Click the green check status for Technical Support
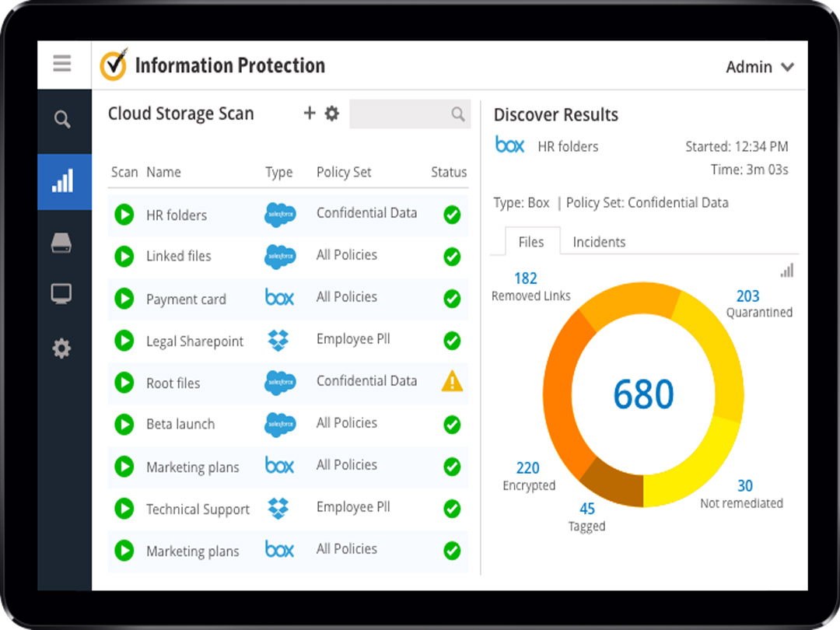The height and width of the screenshot is (630, 840). pyautogui.click(x=452, y=509)
